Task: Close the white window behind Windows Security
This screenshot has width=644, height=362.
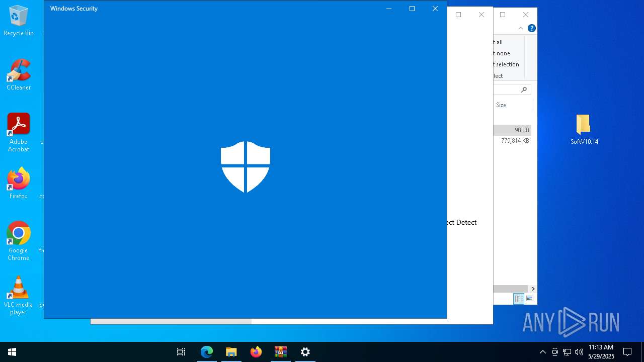Action: click(481, 15)
